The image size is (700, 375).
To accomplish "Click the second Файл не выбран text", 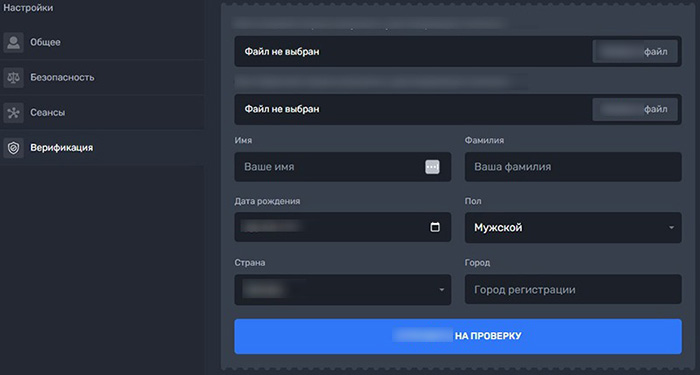I will [x=282, y=109].
